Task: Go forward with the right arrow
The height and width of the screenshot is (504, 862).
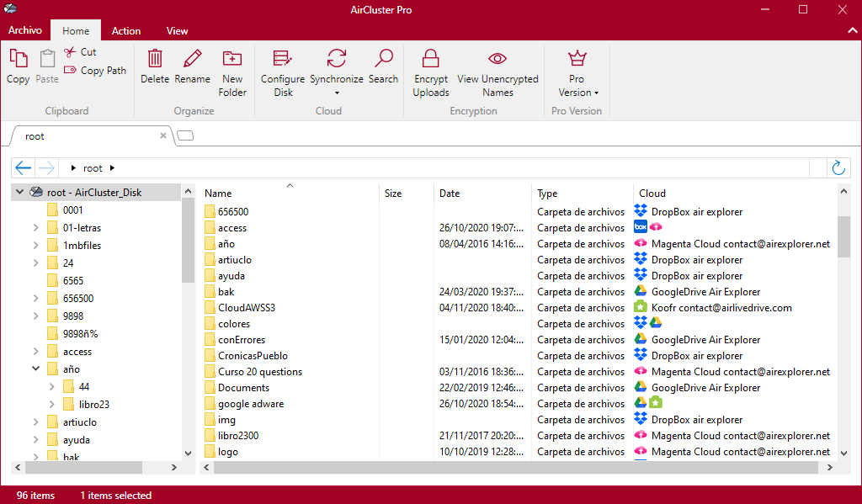Action: point(47,167)
